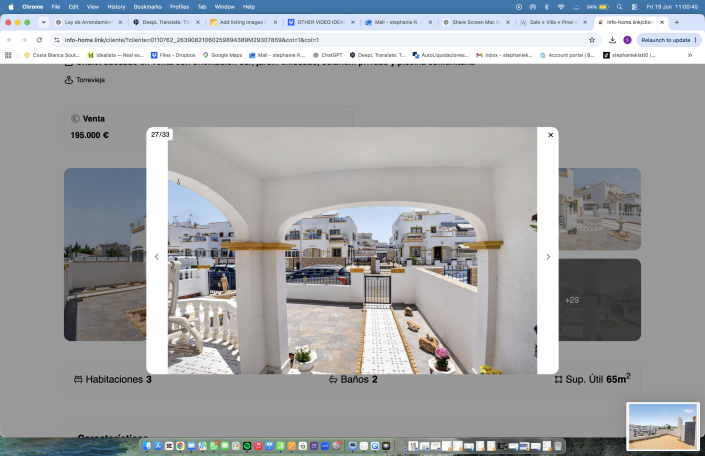Viewport: 705px width, 456px height.
Task: Open WhatsApp from the Dock
Action: tap(214, 446)
